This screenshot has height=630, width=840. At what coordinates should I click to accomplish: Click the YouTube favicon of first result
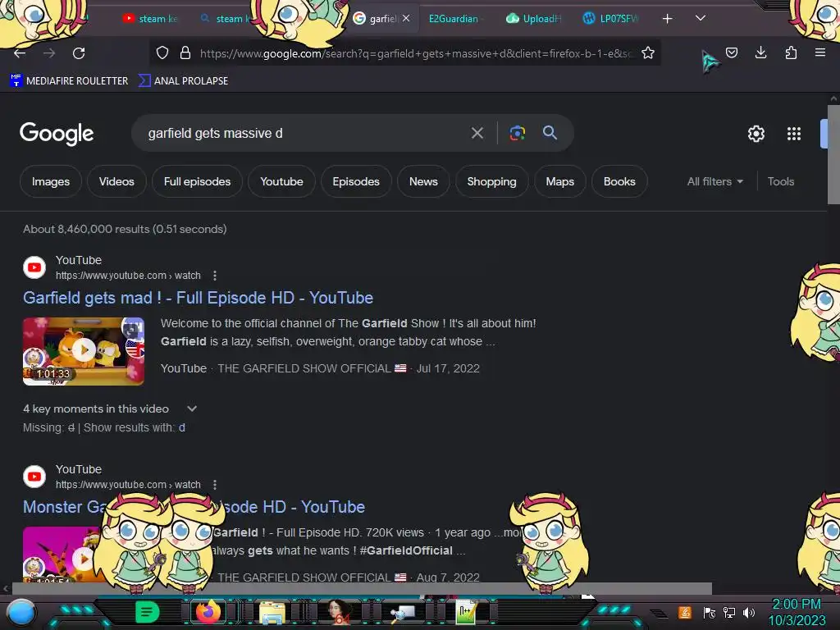(34, 267)
